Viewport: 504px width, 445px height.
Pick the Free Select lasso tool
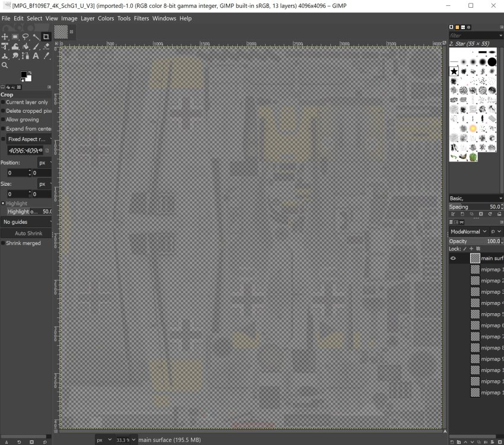[25, 37]
